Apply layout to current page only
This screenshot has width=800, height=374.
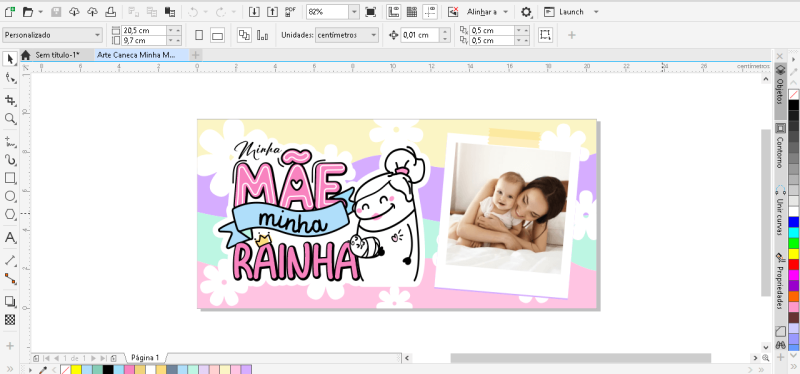[263, 35]
